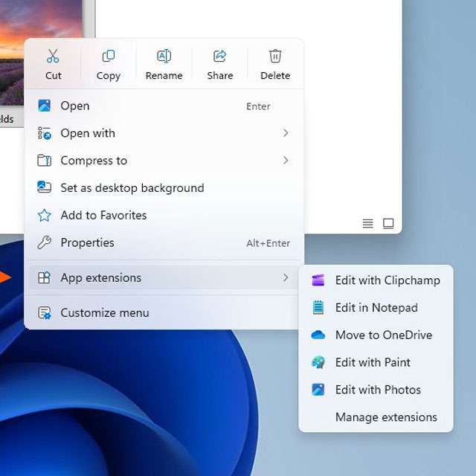476x476 pixels.
Task: Select Add to Favorites
Action: 164,215
